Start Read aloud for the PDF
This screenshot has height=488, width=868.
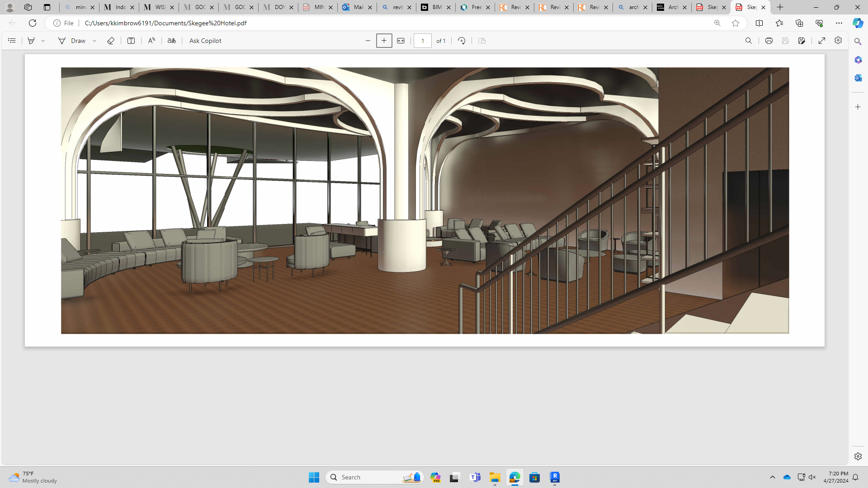pos(151,41)
